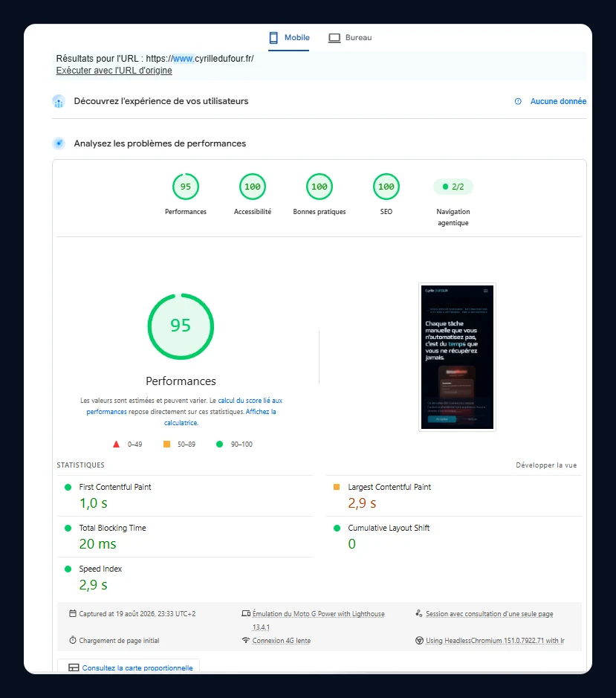Click the red triangle 0–49 legend icon
This screenshot has height=698, width=616.
[x=116, y=445]
